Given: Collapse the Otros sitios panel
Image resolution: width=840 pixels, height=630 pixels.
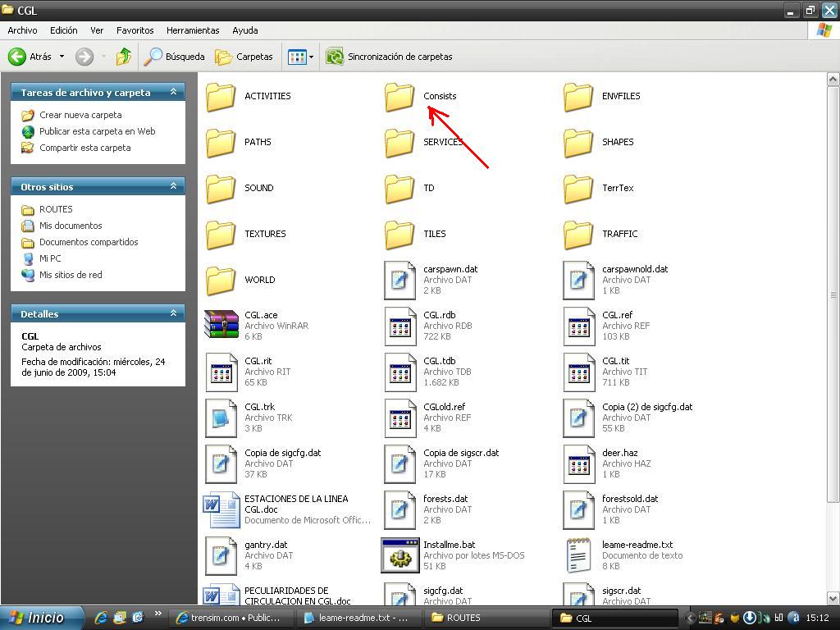Looking at the screenshot, I should pyautogui.click(x=173, y=187).
